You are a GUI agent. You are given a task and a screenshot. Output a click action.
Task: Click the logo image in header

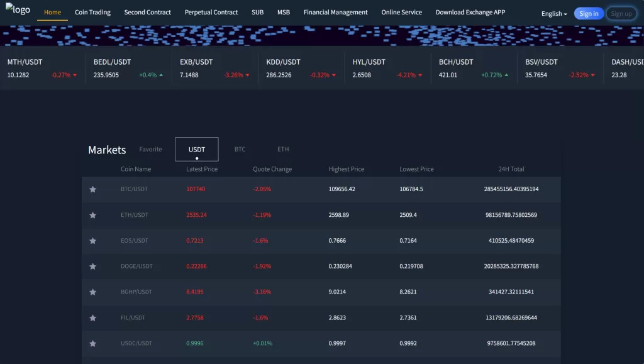click(18, 10)
